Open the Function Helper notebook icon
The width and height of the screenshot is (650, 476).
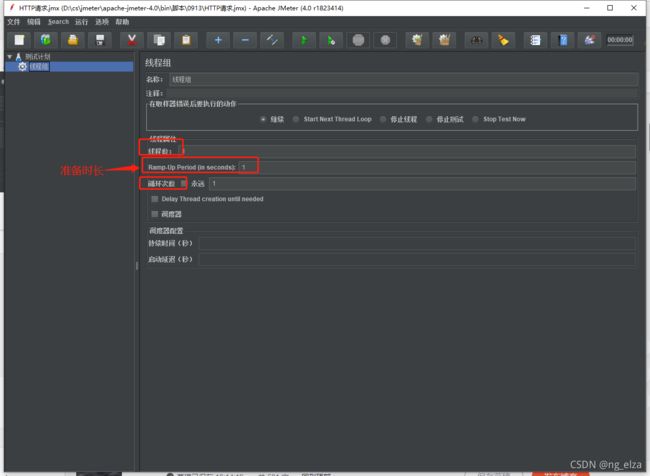point(535,40)
